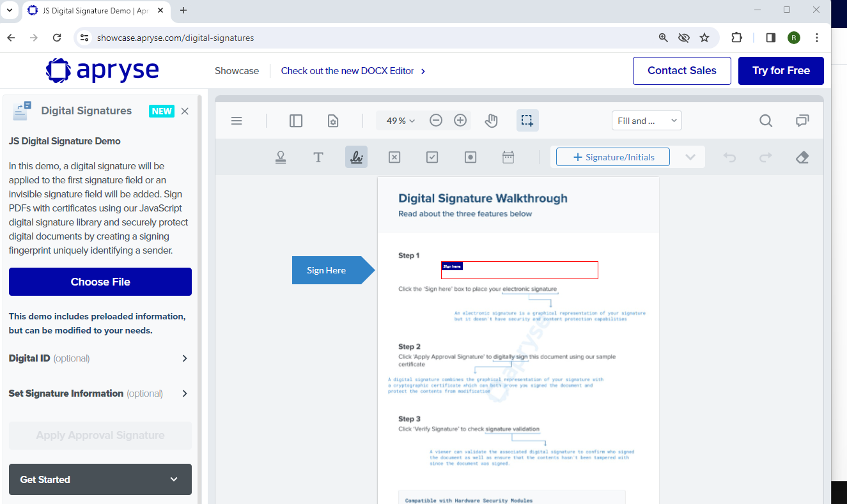Click the Apryse logo
Image resolution: width=847 pixels, height=504 pixels.
(102, 70)
